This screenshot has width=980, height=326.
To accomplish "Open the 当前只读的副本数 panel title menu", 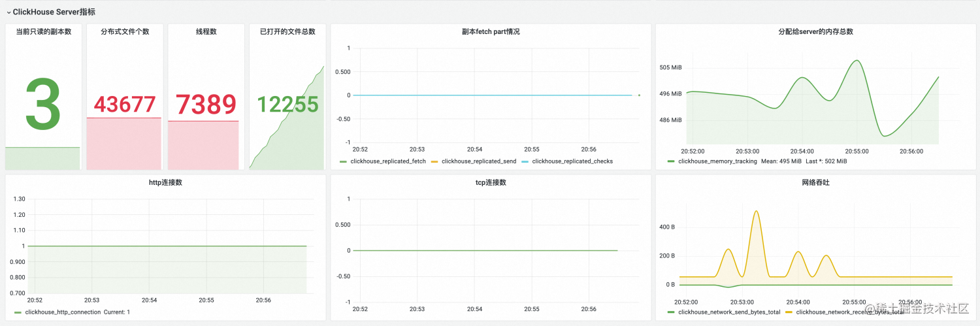I will coord(44,31).
